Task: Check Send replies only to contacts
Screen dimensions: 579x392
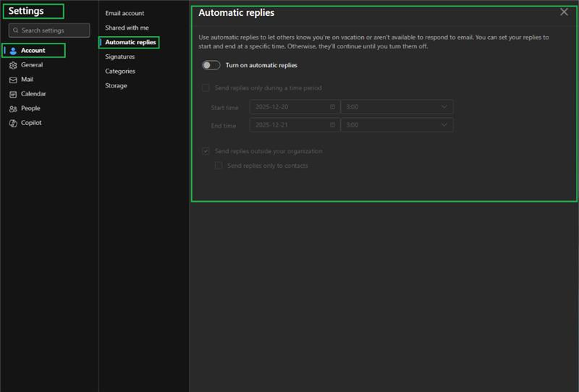Action: tap(219, 166)
